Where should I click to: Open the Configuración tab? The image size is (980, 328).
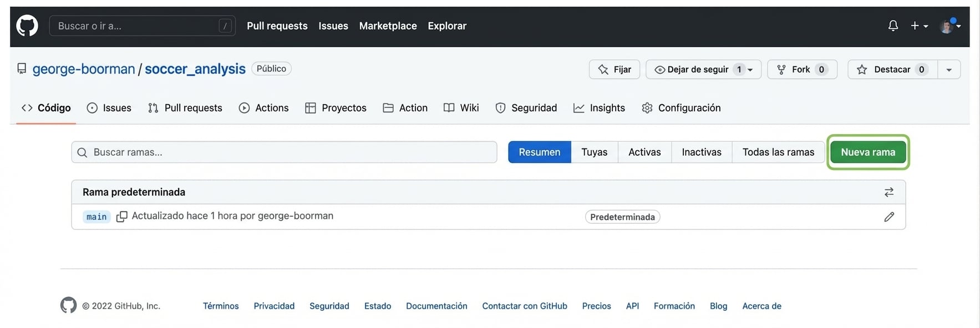(x=681, y=108)
